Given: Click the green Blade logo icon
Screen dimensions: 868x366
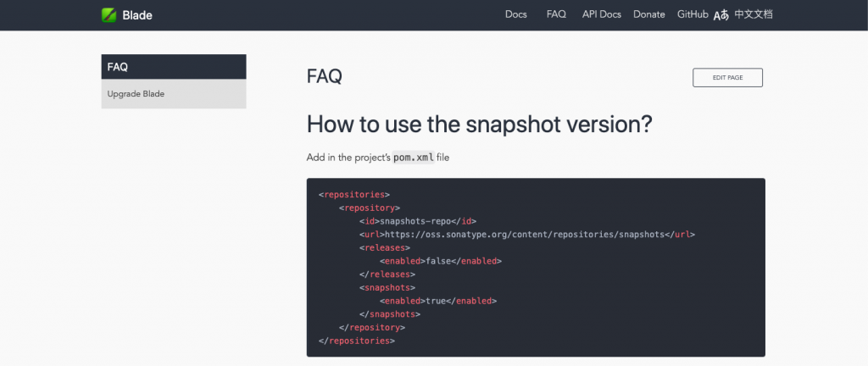Looking at the screenshot, I should coord(109,15).
